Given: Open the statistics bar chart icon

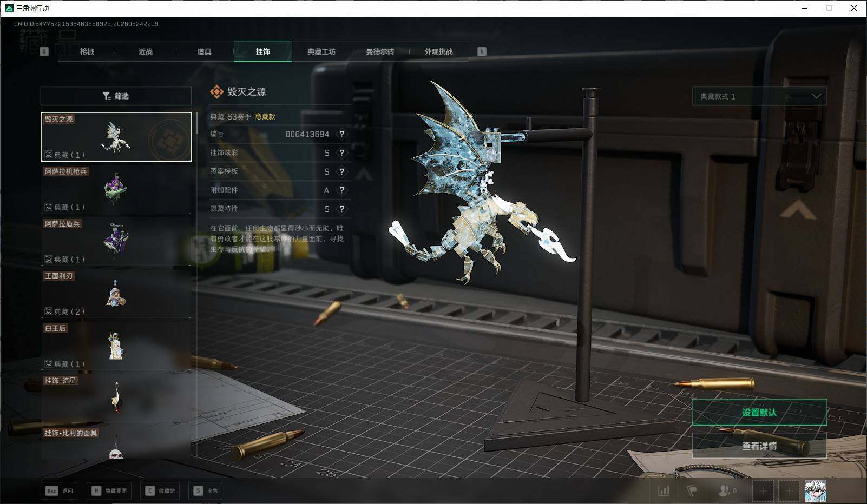Looking at the screenshot, I should (x=664, y=491).
